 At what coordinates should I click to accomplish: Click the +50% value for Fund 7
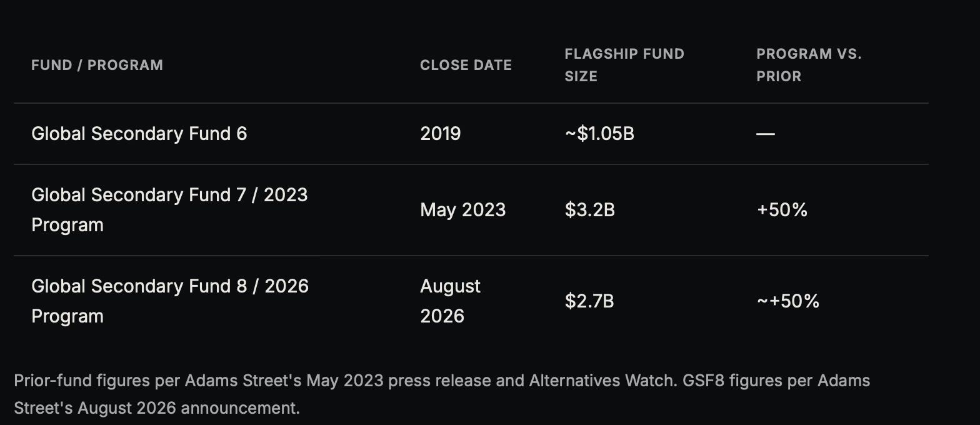click(782, 210)
